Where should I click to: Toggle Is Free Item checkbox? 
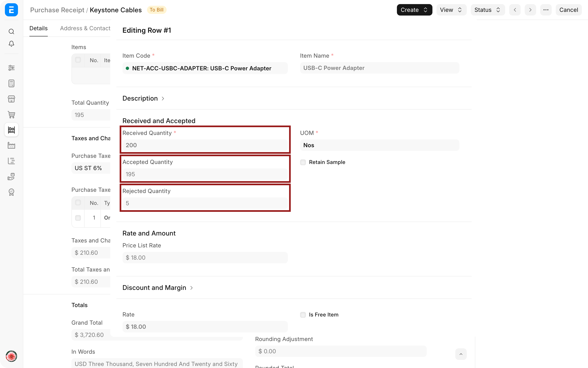click(303, 315)
